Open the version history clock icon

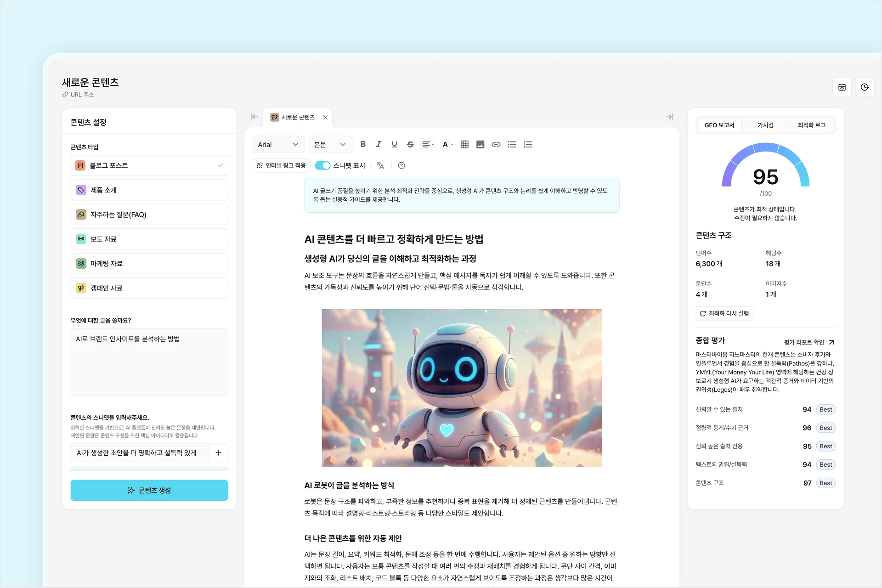coord(865,87)
